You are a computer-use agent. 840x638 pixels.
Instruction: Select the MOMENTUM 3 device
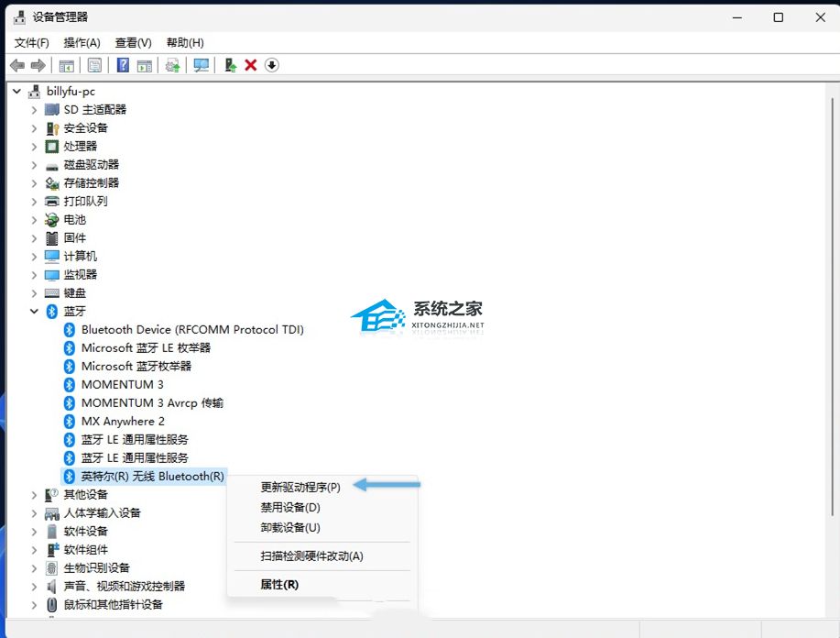coord(123,384)
